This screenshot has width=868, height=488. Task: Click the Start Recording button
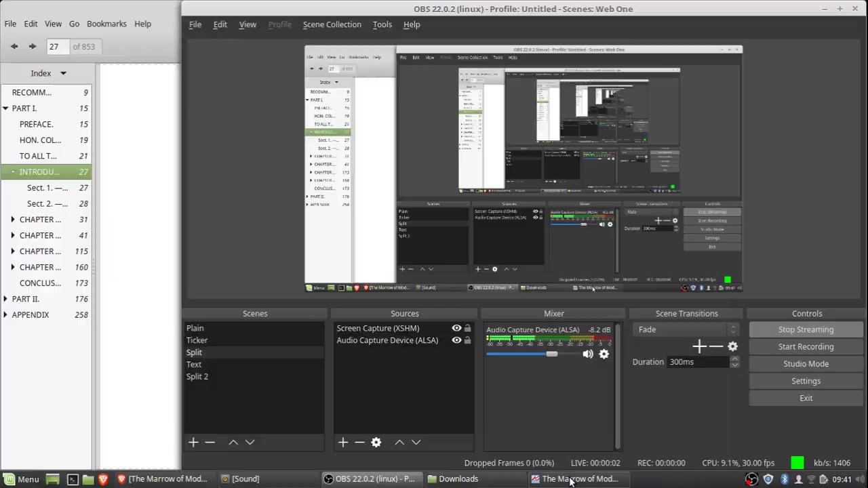click(806, 346)
